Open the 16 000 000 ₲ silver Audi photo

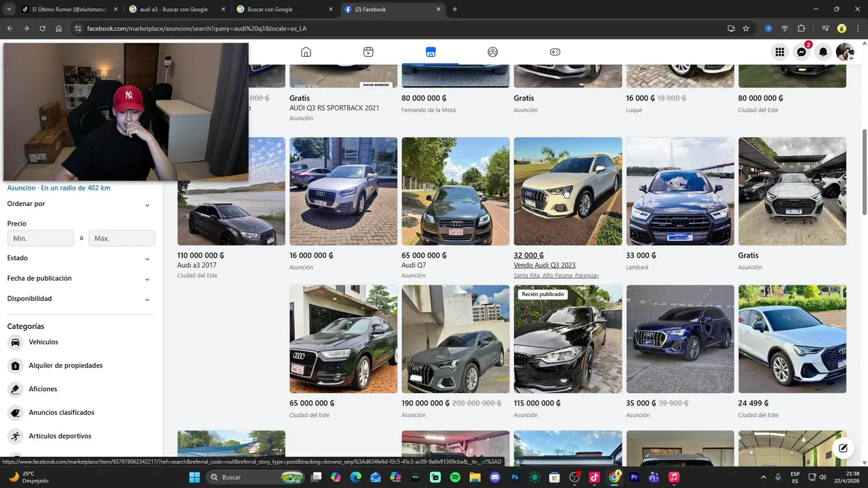pos(343,191)
